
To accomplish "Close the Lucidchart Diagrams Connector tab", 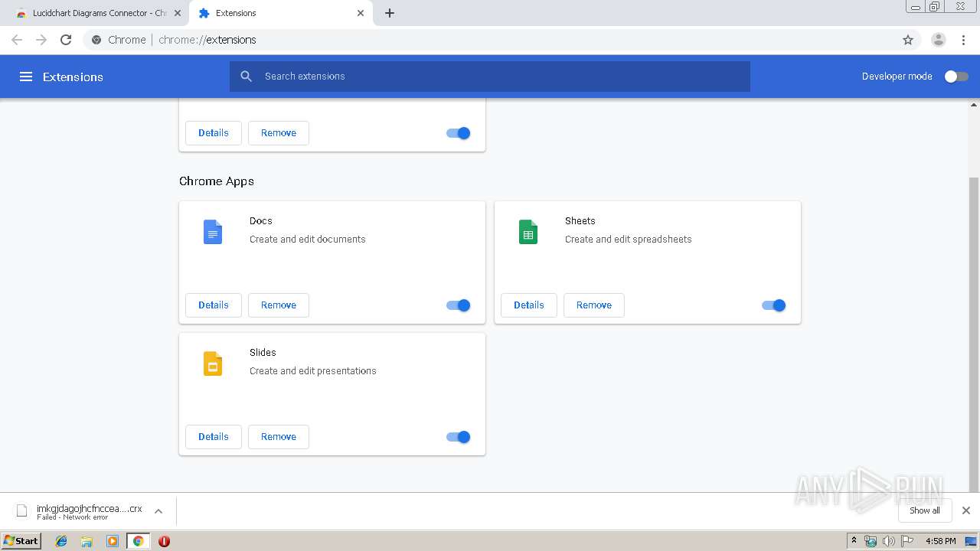I will (x=177, y=13).
